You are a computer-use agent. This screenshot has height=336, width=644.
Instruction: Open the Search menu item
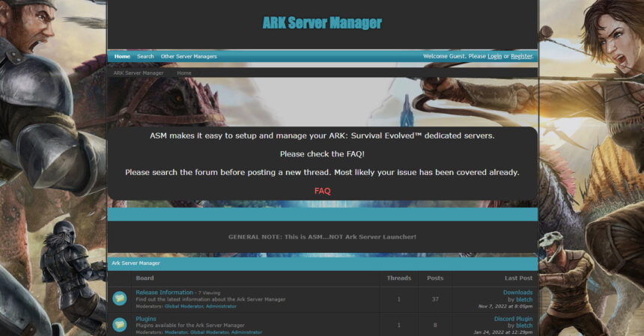click(x=145, y=56)
